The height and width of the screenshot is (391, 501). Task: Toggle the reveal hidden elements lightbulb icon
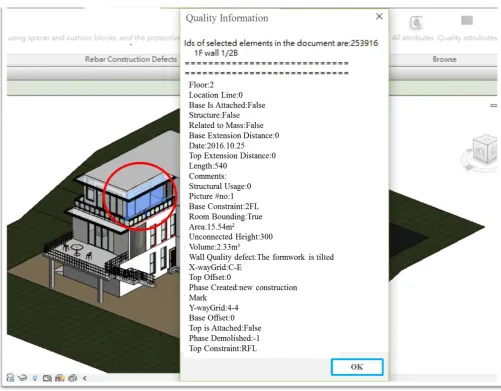pyautogui.click(x=35, y=378)
